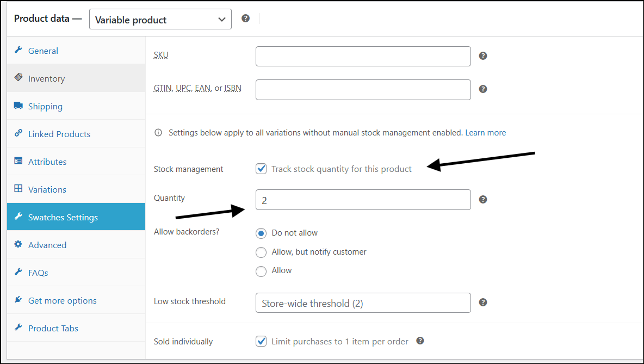
Task: Open the Variable product type dropdown
Action: point(160,19)
